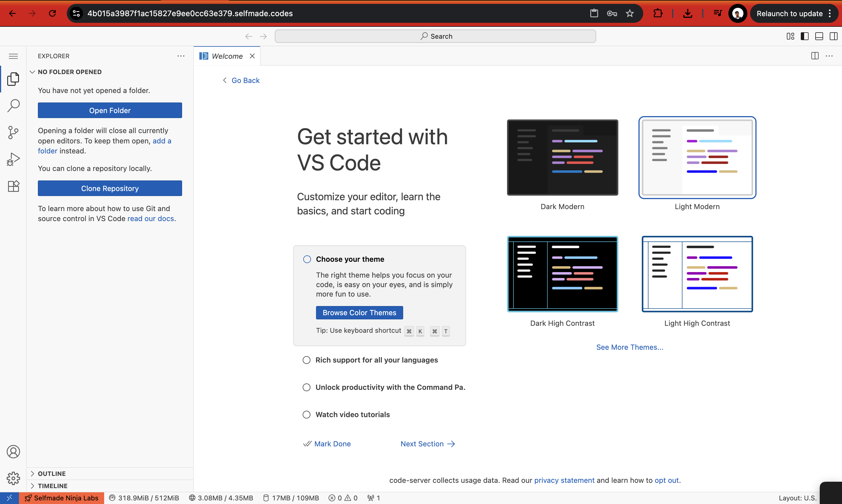This screenshot has height=504, width=842.
Task: Open site information icon in address bar
Action: coord(76,13)
